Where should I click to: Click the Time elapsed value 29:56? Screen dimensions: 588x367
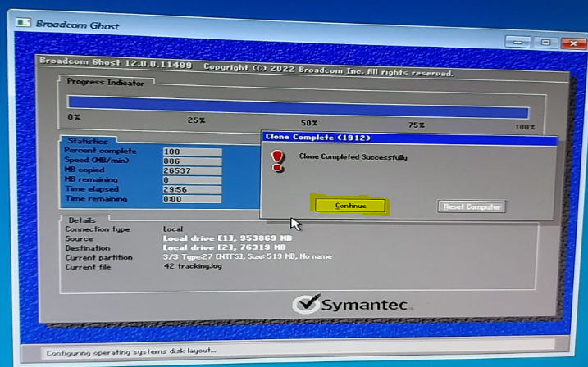click(192, 189)
